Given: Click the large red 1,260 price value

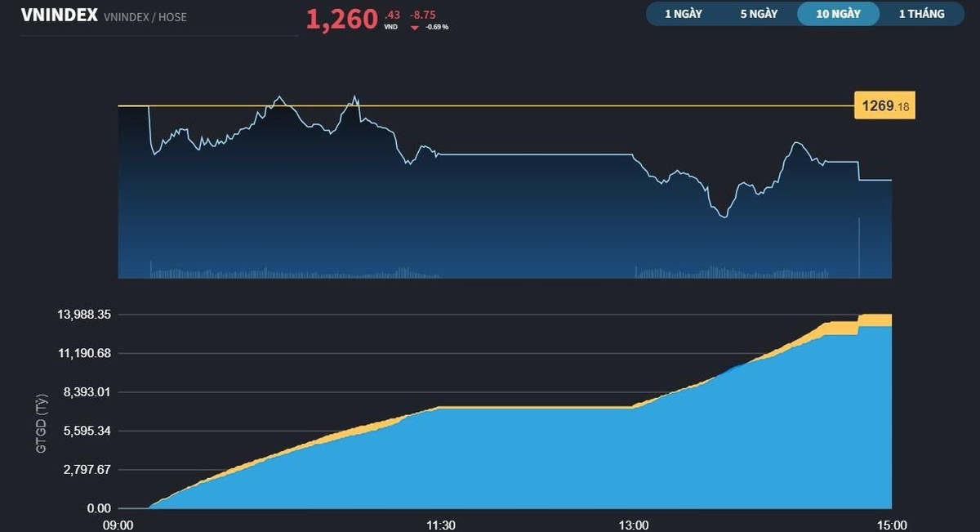Looking at the screenshot, I should pos(341,20).
